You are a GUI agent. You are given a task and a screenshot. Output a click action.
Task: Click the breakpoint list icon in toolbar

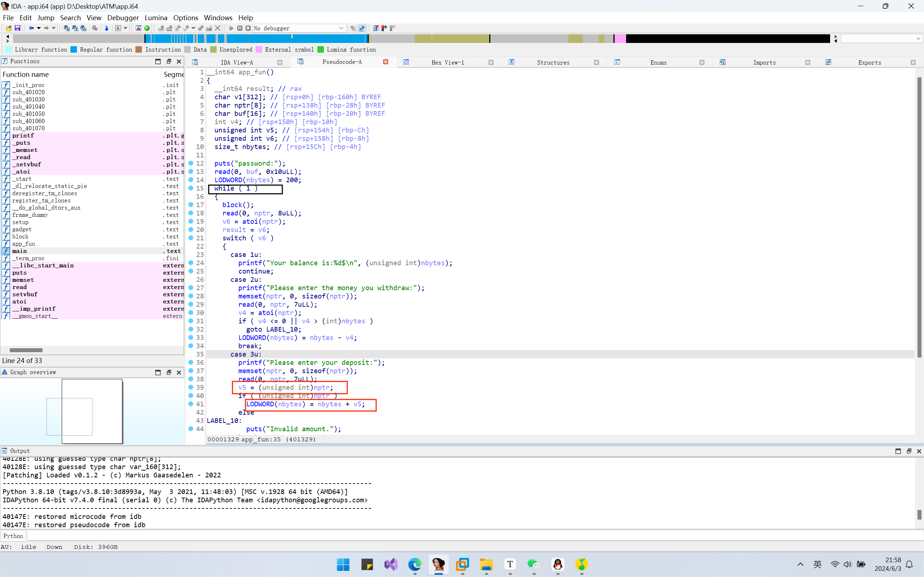376,28
